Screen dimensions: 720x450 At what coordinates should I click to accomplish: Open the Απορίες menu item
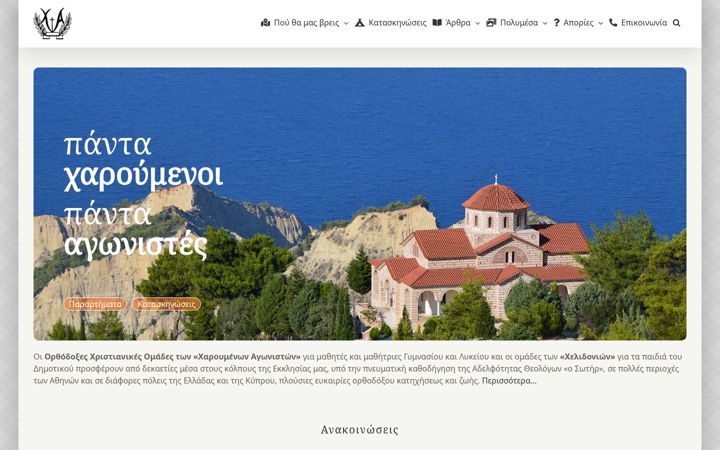579,22
